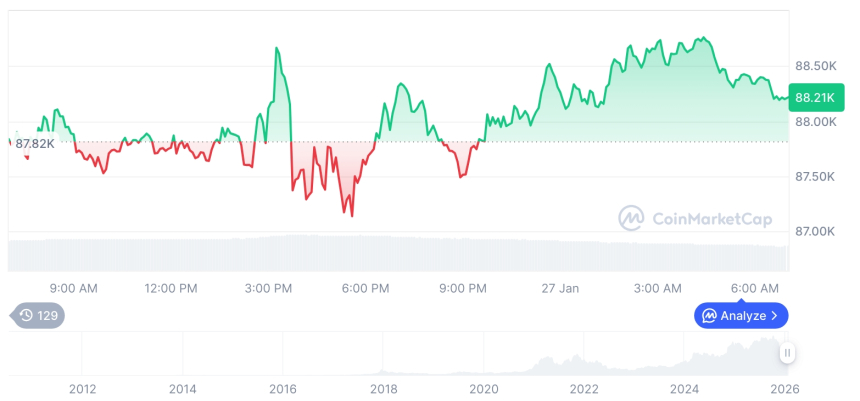Select 2012 on the bottom year axis
Image resolution: width=860 pixels, height=401 pixels.
(82, 389)
